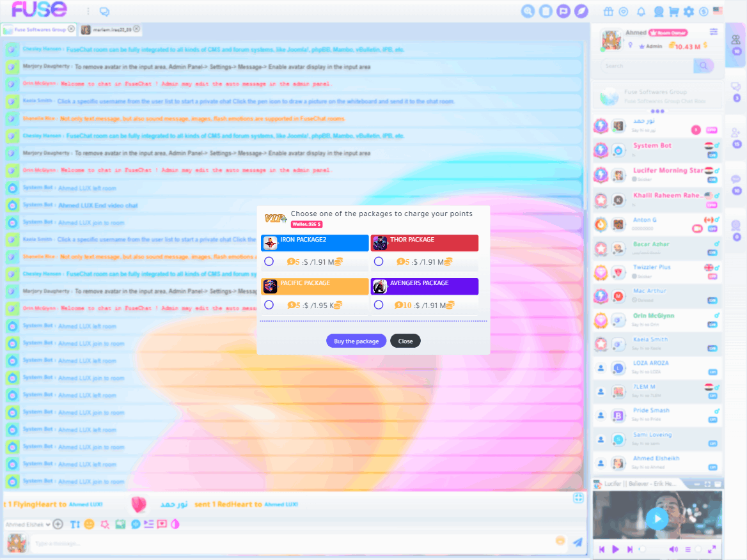747x560 pixels.
Task: Click the plus circle next to Ahmed Elshek
Action: 58,524
